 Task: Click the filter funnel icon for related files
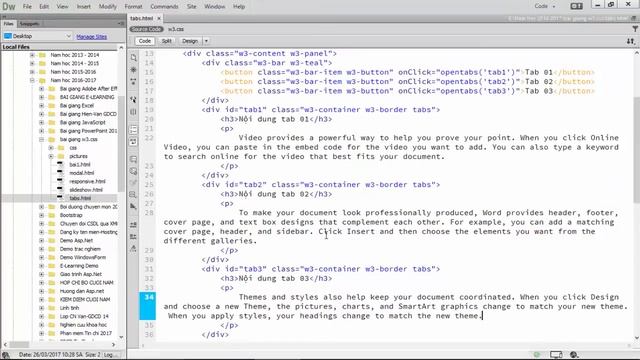[x=635, y=29]
